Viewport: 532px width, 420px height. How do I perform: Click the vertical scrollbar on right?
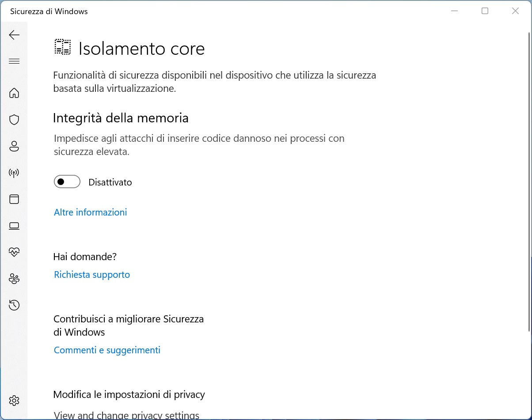tap(529, 181)
